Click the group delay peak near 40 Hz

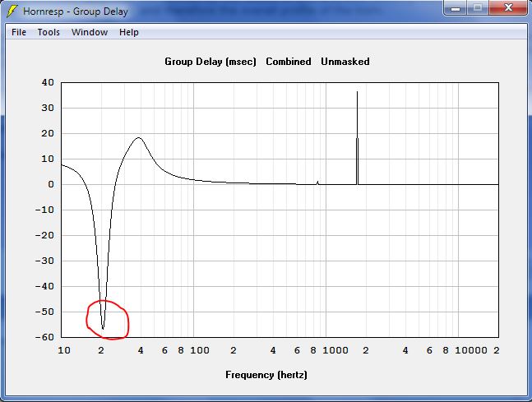click(x=138, y=138)
